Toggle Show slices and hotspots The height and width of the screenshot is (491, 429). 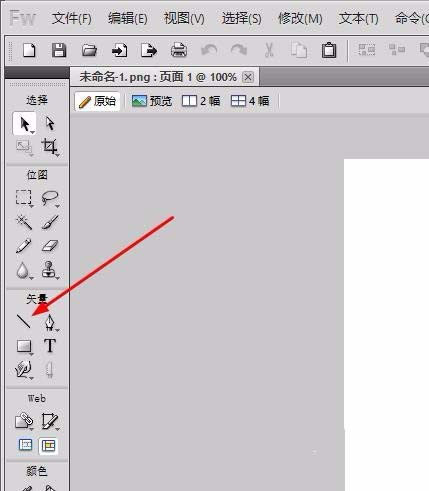(48, 446)
